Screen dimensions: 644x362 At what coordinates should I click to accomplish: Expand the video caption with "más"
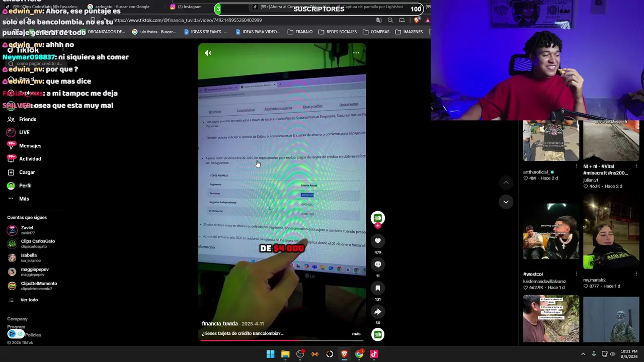point(356,333)
